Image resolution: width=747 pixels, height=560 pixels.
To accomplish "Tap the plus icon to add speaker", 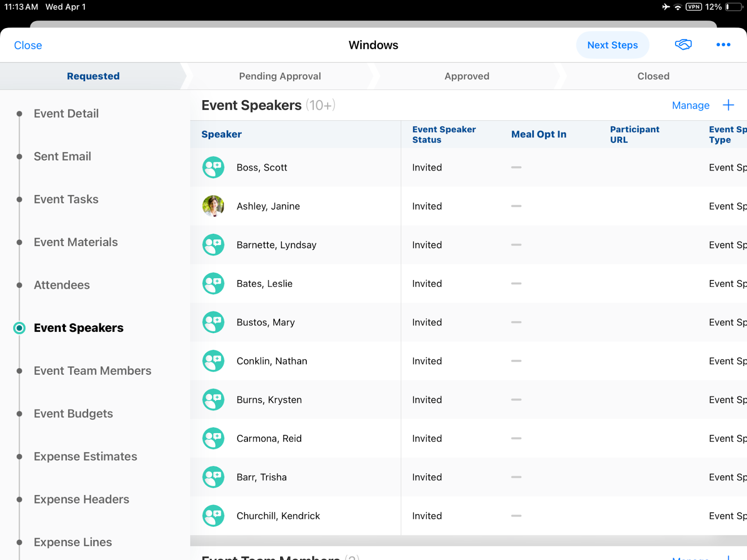I will 728,105.
